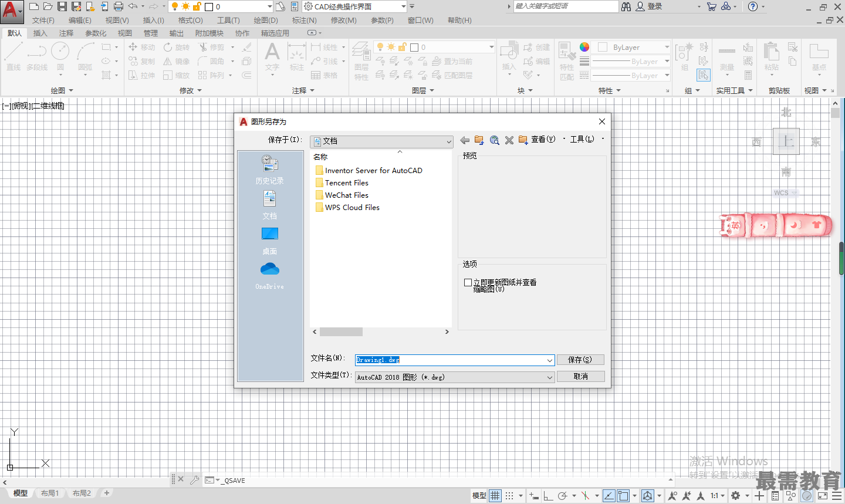Open the Tools (工具) menu in dialog
Viewport: 845px width, 504px height.
point(582,140)
